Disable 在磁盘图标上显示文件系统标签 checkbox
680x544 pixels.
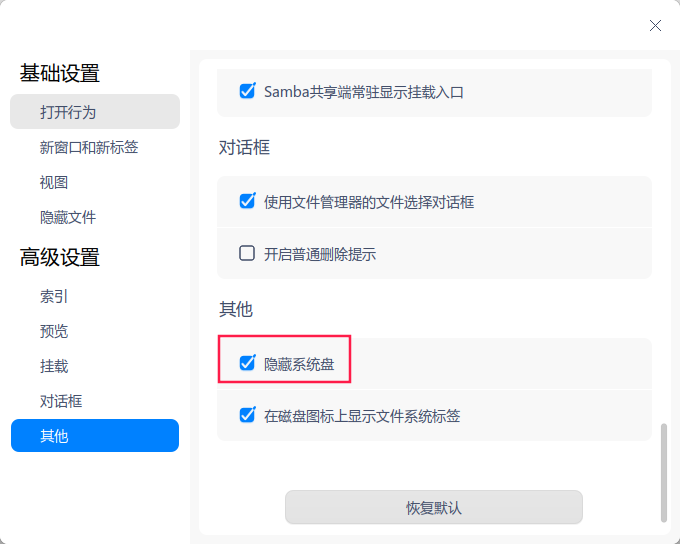point(247,415)
